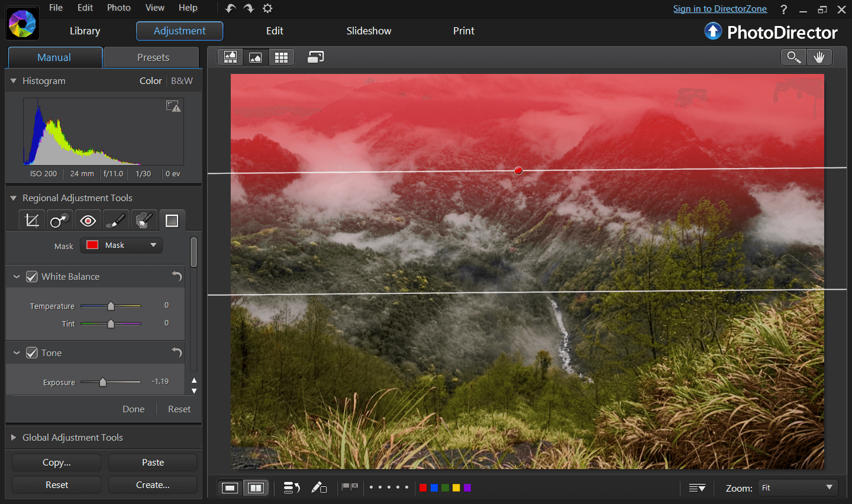Viewport: 852px width, 504px height.
Task: Click Sign in to DirectorZone link
Action: pyautogui.click(x=720, y=9)
